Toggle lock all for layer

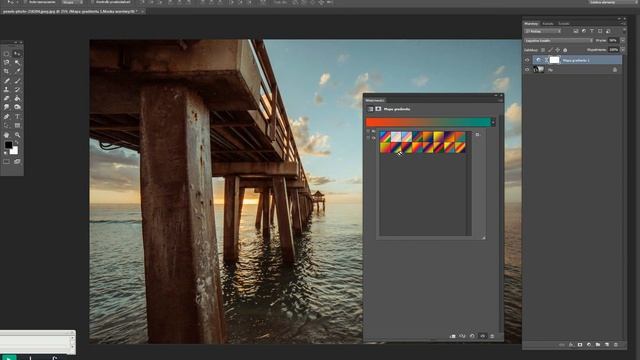click(x=565, y=50)
